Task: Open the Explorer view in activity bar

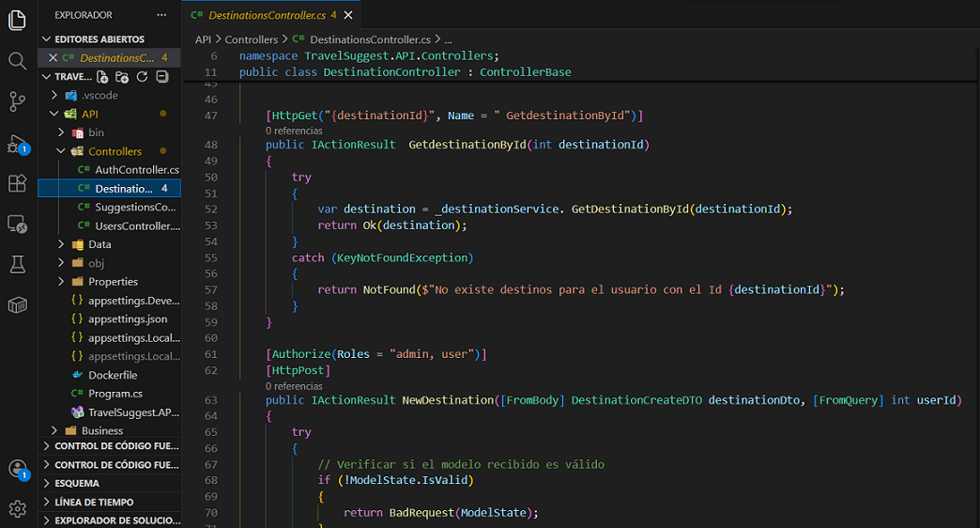Action: (x=18, y=20)
